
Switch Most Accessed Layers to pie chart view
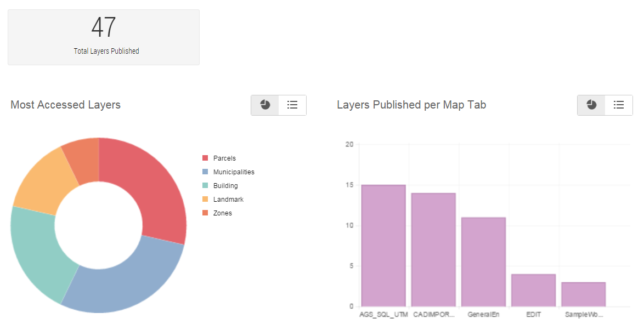(x=265, y=105)
